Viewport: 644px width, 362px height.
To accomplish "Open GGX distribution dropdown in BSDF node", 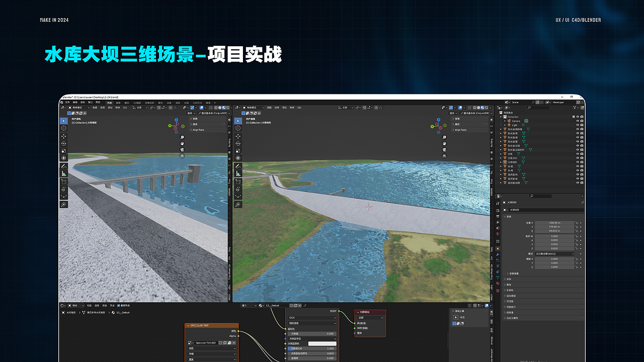I will (312, 317).
